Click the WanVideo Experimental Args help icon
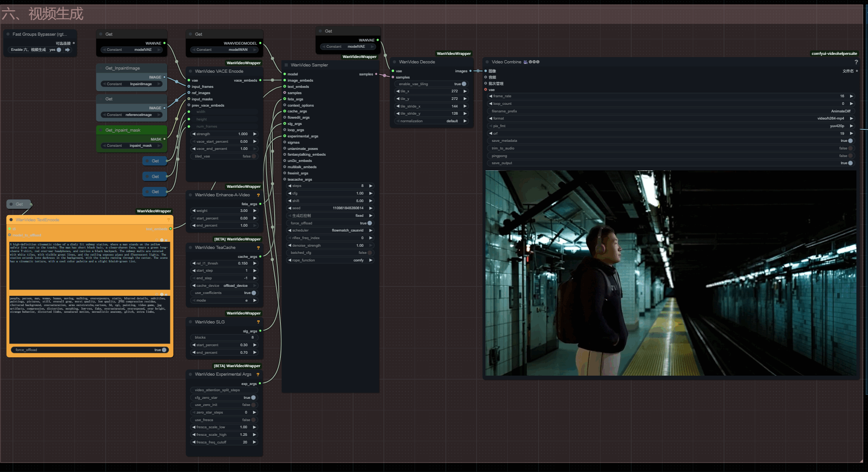Viewport: 868px width, 472px height. [x=258, y=374]
